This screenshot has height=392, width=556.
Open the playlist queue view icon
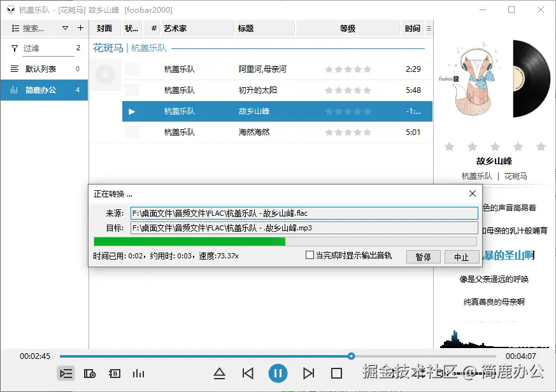(66, 374)
